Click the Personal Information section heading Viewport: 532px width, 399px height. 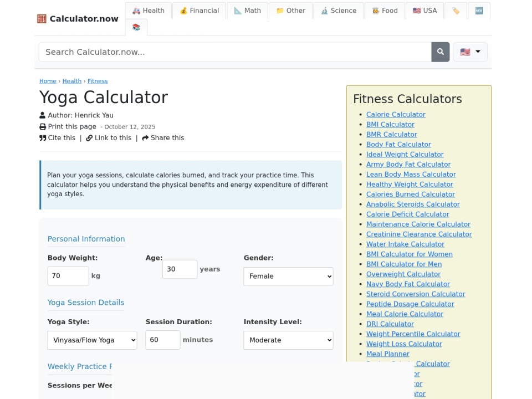(x=86, y=239)
